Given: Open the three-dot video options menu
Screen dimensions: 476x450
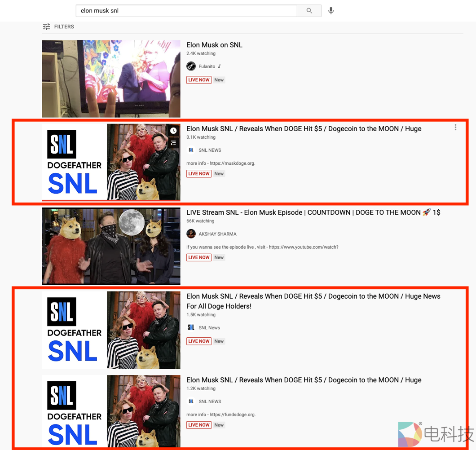Looking at the screenshot, I should click(455, 128).
